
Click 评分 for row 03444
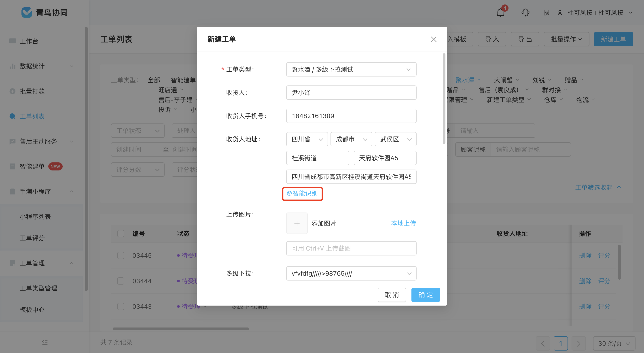pos(604,281)
